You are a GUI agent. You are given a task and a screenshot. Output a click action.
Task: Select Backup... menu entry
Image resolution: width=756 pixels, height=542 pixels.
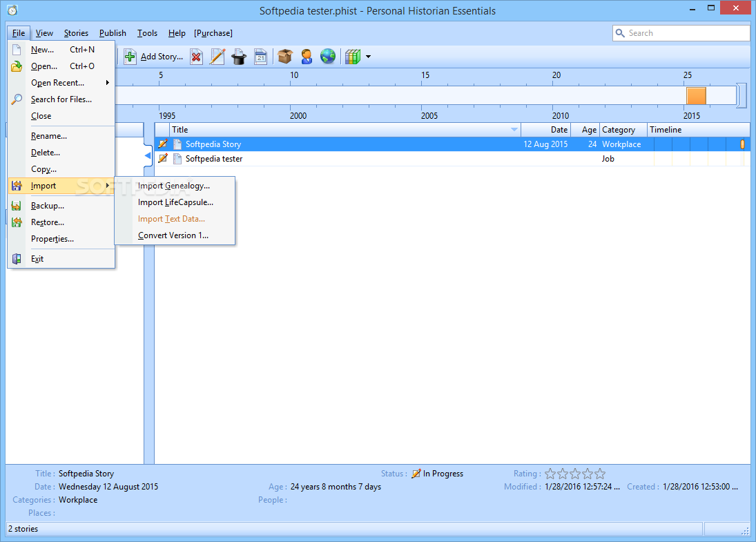pos(61,206)
